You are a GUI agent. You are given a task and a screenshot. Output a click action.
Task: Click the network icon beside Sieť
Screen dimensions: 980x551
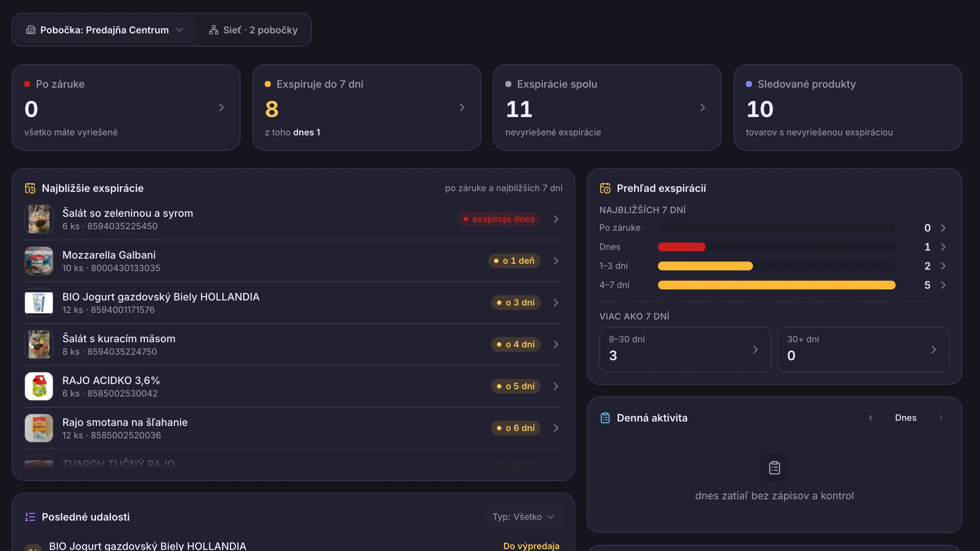click(x=213, y=30)
